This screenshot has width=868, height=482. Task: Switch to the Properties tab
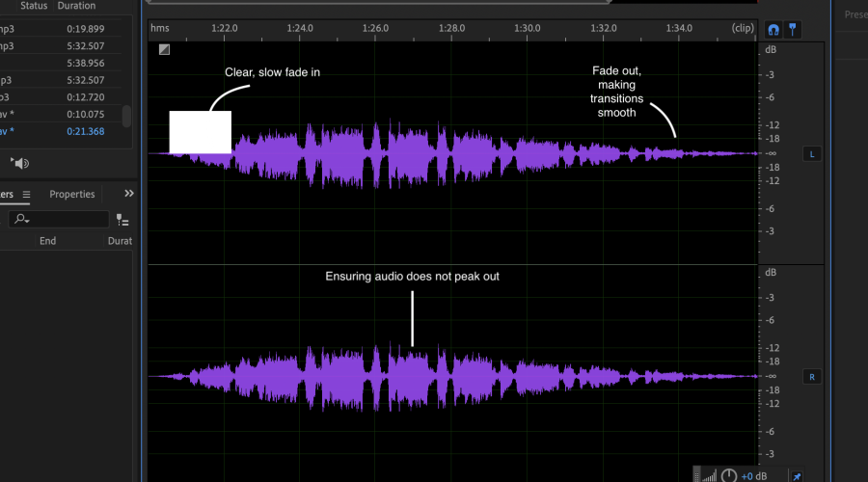[x=72, y=195]
